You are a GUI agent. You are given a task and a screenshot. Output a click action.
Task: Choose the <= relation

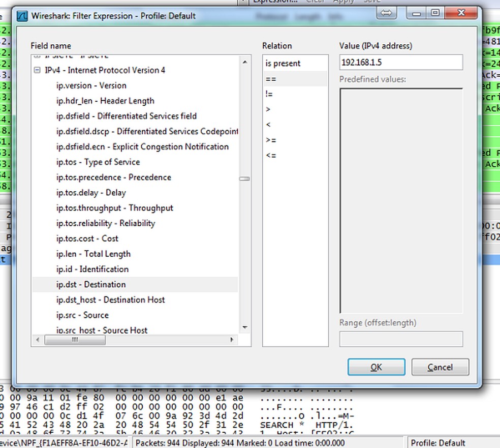pyautogui.click(x=271, y=156)
